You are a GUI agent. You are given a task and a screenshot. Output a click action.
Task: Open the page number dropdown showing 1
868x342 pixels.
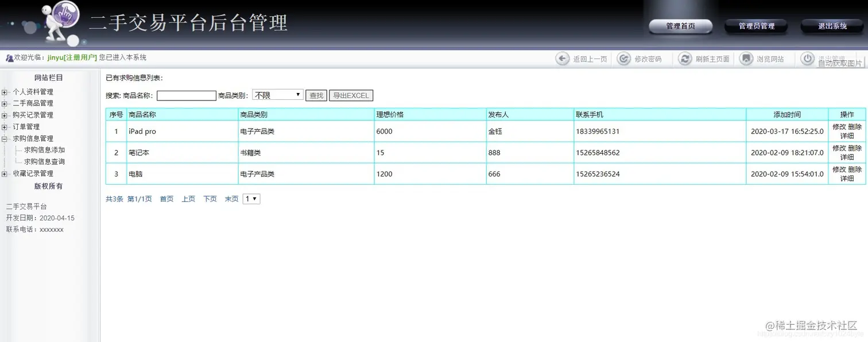point(251,199)
